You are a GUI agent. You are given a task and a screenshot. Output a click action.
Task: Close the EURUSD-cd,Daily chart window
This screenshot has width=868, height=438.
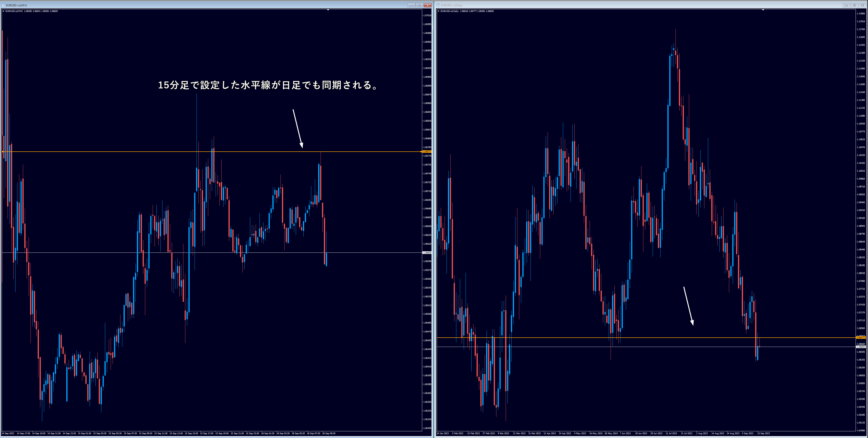pos(862,5)
